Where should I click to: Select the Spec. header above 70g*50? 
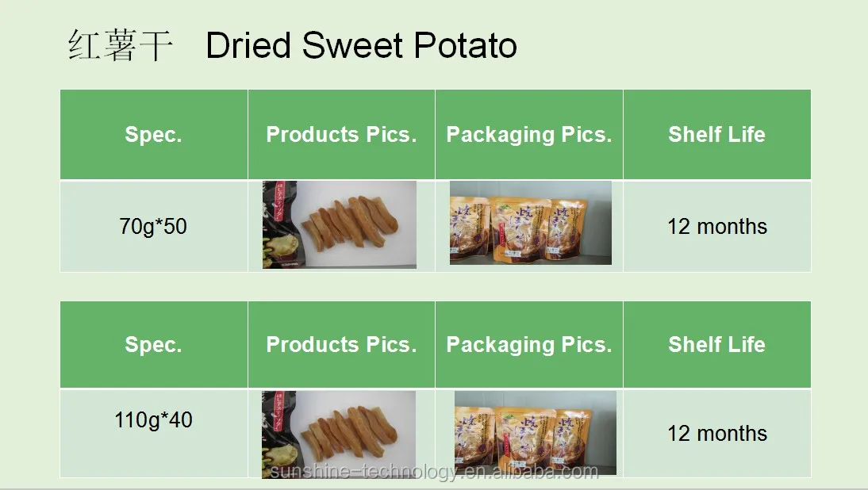(153, 134)
